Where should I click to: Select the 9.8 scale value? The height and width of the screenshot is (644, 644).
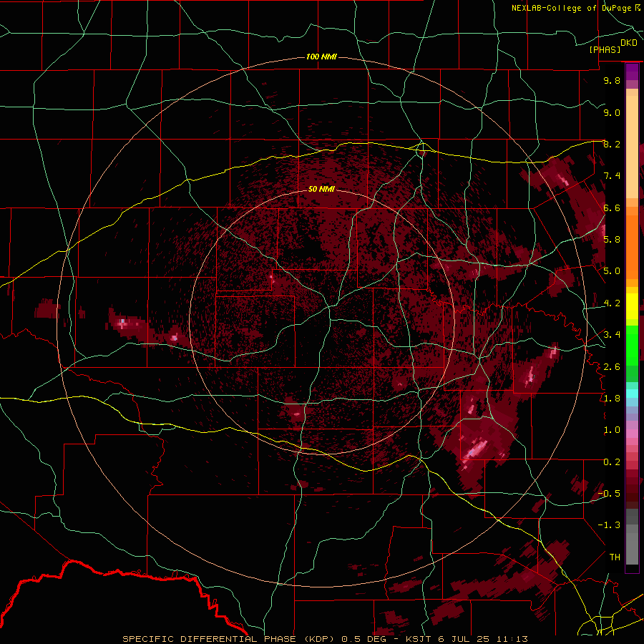612,80
